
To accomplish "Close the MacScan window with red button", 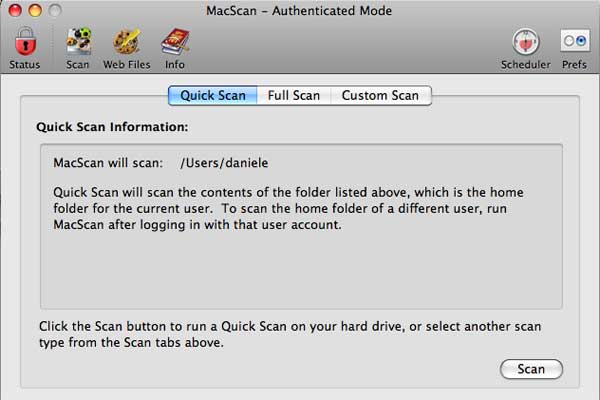I will coord(13,11).
